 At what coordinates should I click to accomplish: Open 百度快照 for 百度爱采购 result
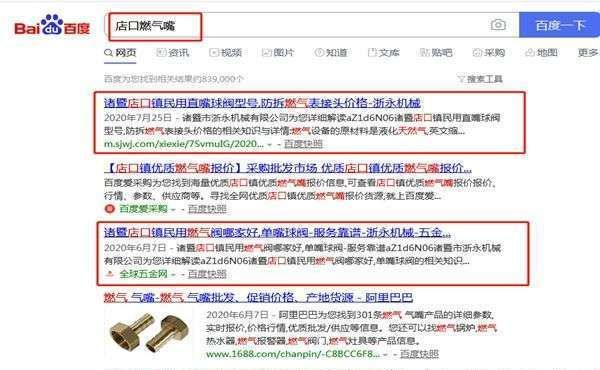pos(207,209)
